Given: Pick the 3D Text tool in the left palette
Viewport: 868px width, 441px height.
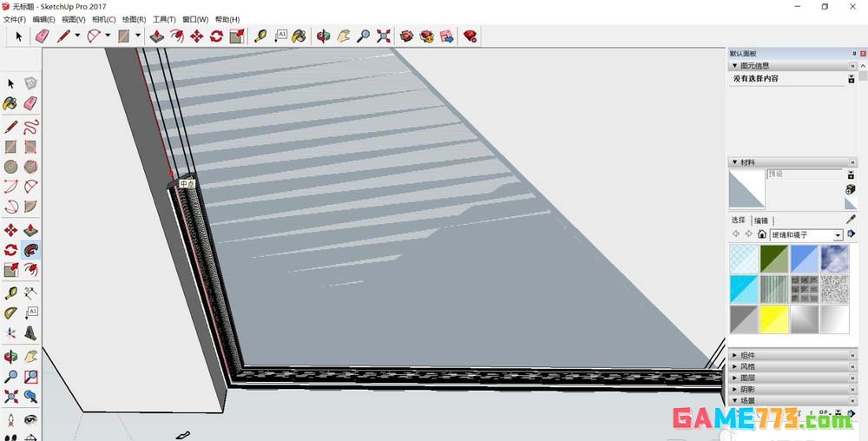Looking at the screenshot, I should click(31, 333).
